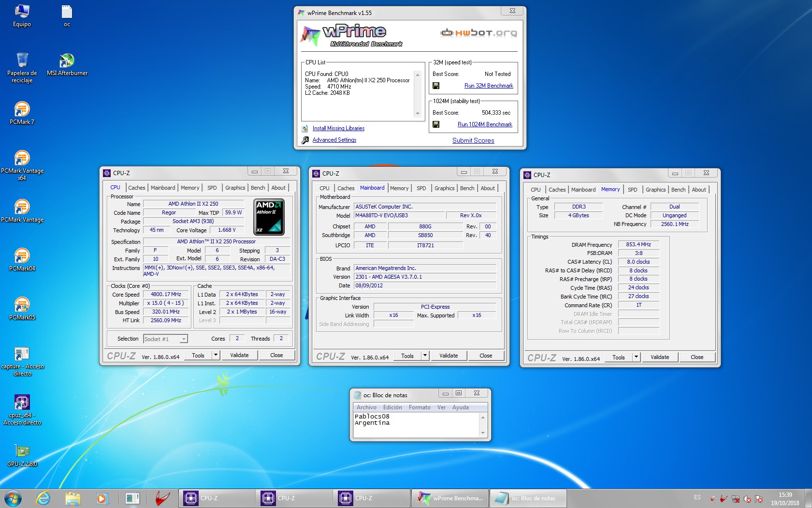Open Internet Explorer from taskbar
The height and width of the screenshot is (508, 812).
point(43,498)
